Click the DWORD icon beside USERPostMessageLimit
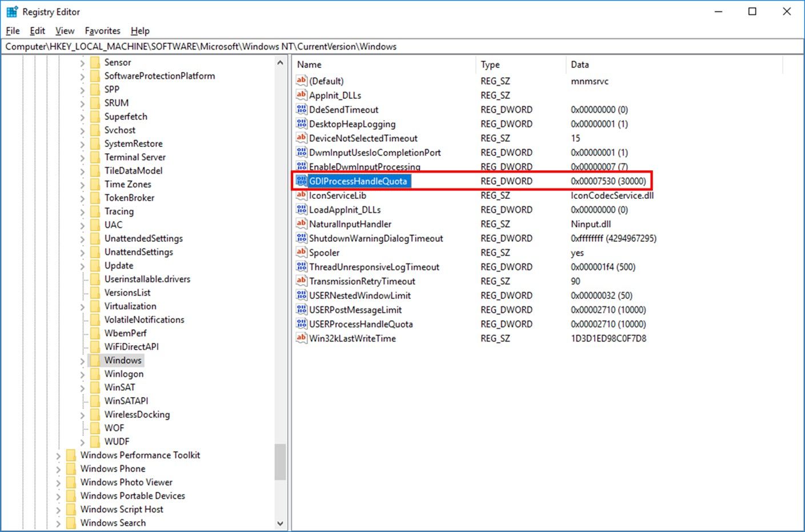 [302, 309]
